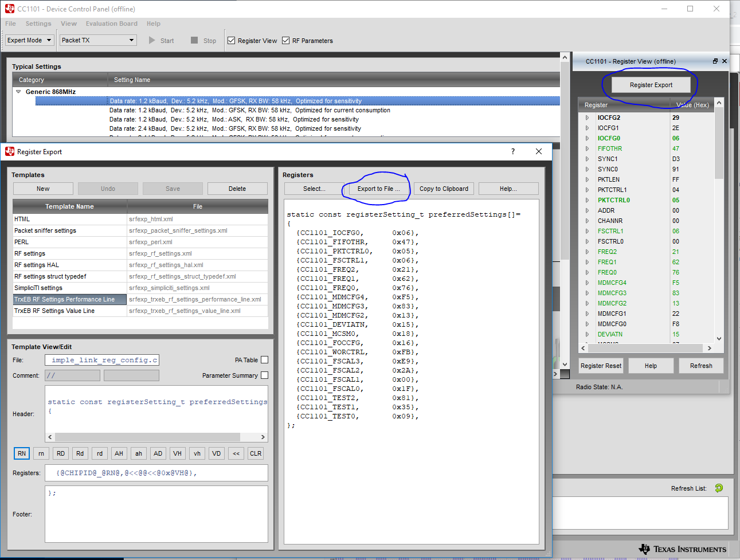The width and height of the screenshot is (740, 560).
Task: Click the Registers format input field
Action: (x=156, y=473)
